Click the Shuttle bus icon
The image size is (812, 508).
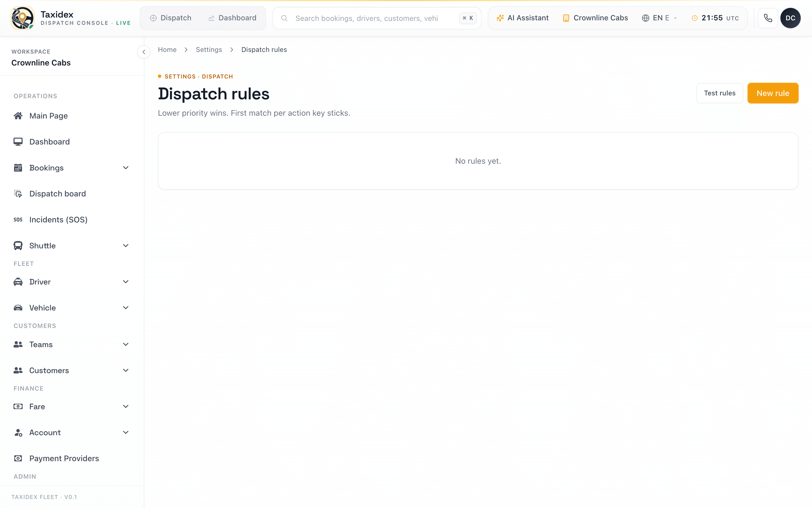click(x=18, y=246)
